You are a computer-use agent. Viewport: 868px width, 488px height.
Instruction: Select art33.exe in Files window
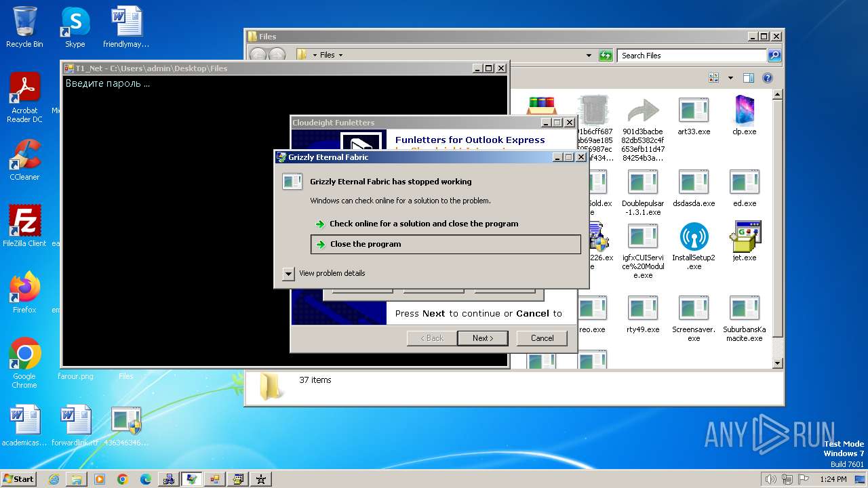point(694,116)
